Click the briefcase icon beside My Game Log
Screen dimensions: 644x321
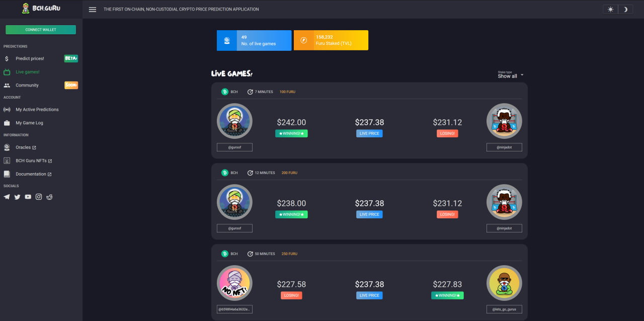[7, 123]
